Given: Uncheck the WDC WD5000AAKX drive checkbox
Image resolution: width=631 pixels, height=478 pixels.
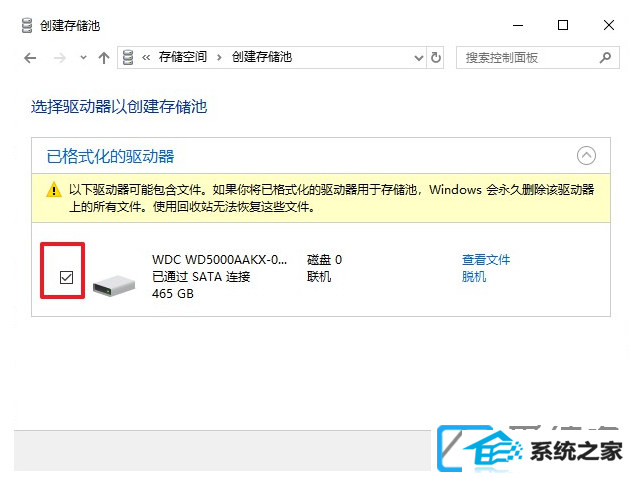Looking at the screenshot, I should pos(66,277).
